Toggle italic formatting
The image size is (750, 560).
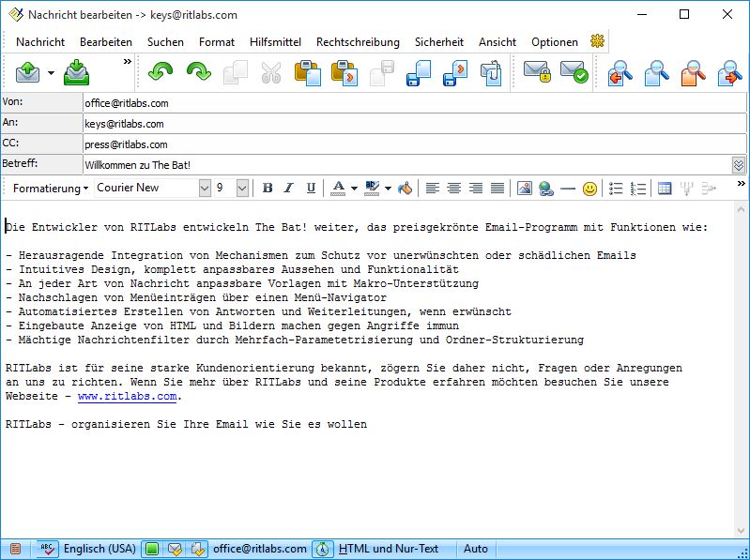[289, 189]
